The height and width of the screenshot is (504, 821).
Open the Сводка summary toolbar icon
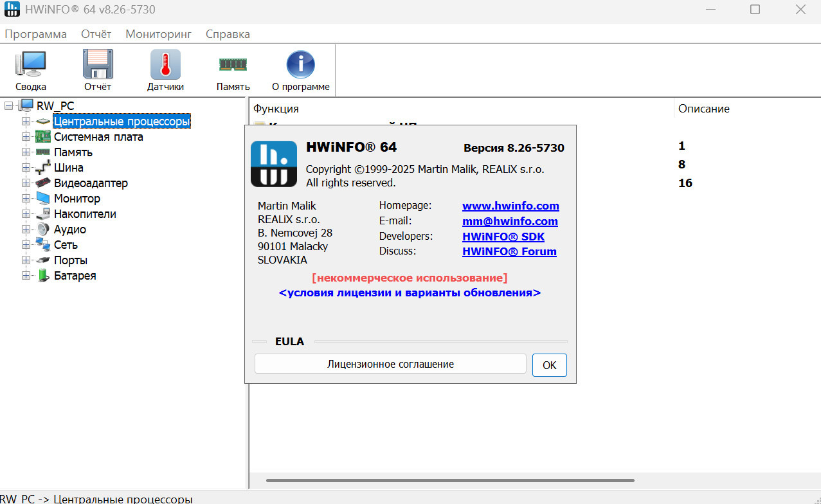coord(31,64)
